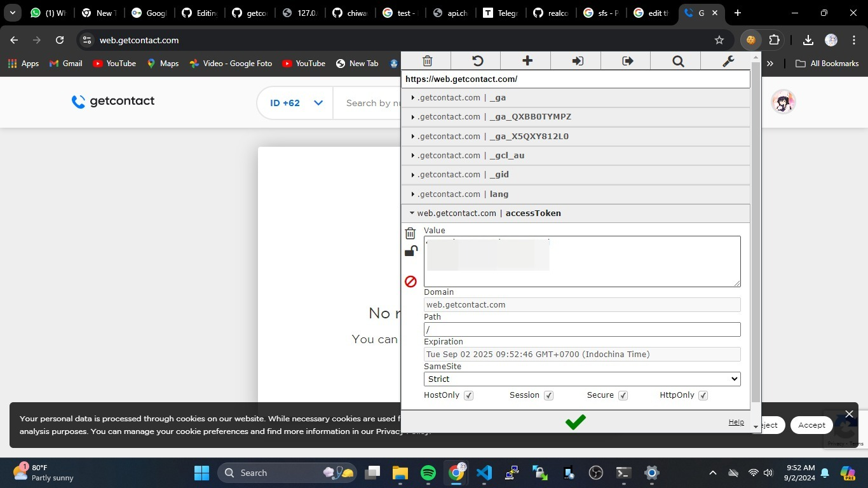Open the Help link in cookie popup

coord(736,422)
